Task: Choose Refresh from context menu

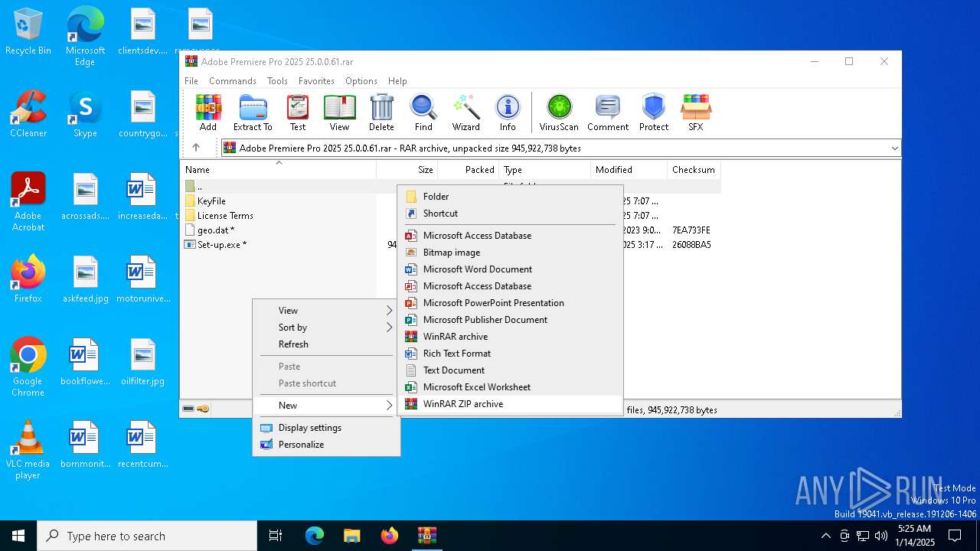Action: tap(326, 344)
